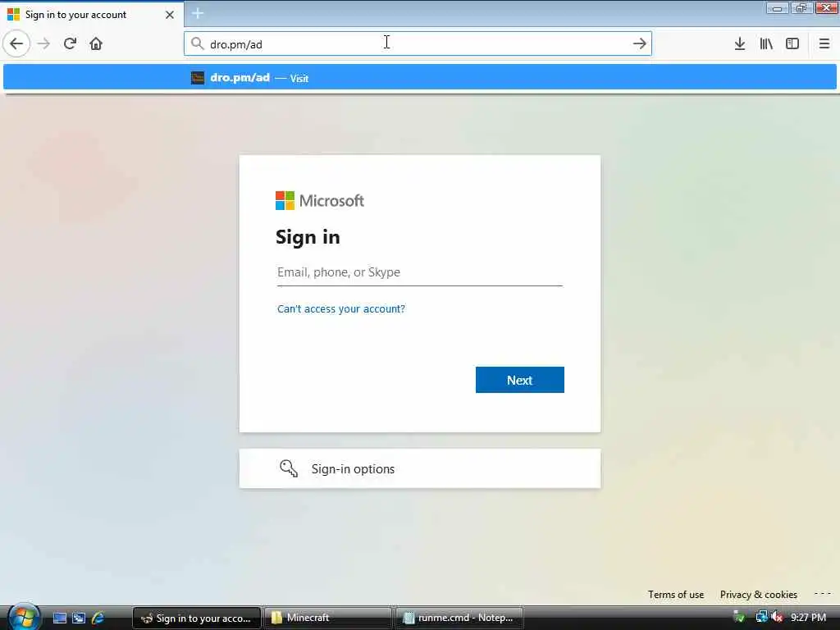Click the Next button

pos(519,380)
